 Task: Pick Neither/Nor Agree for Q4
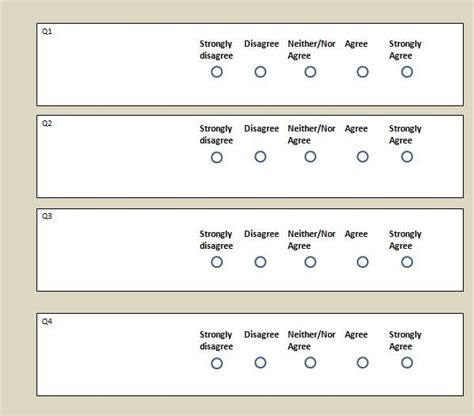pos(310,363)
